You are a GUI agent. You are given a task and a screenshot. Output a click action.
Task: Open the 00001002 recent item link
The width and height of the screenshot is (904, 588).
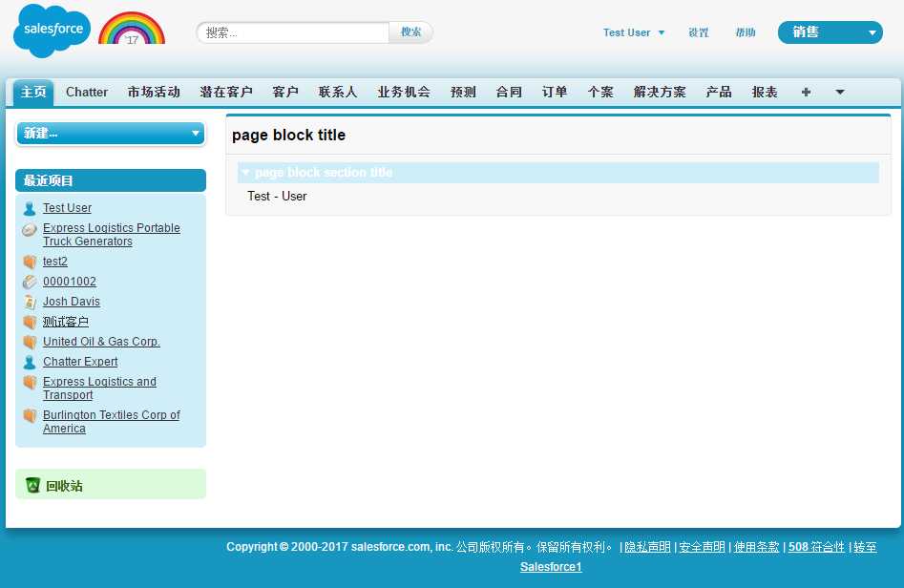69,282
